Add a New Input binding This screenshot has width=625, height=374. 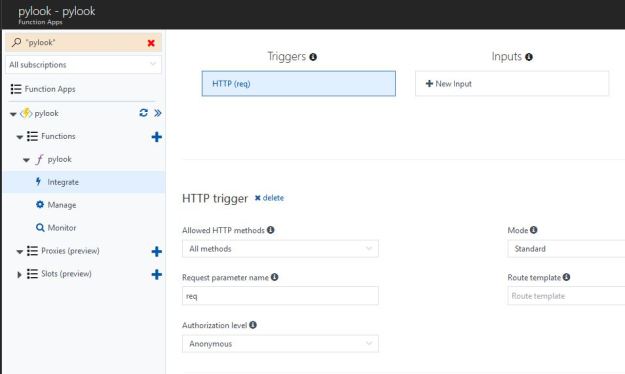coord(512,84)
